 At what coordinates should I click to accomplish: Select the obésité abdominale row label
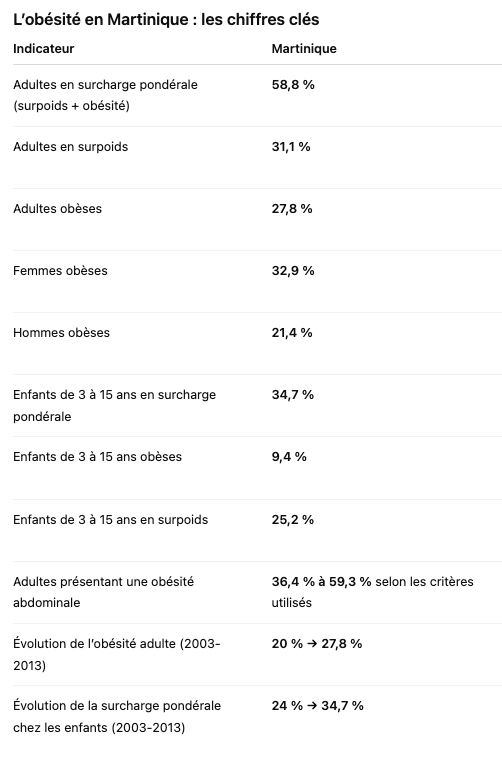pos(103,592)
